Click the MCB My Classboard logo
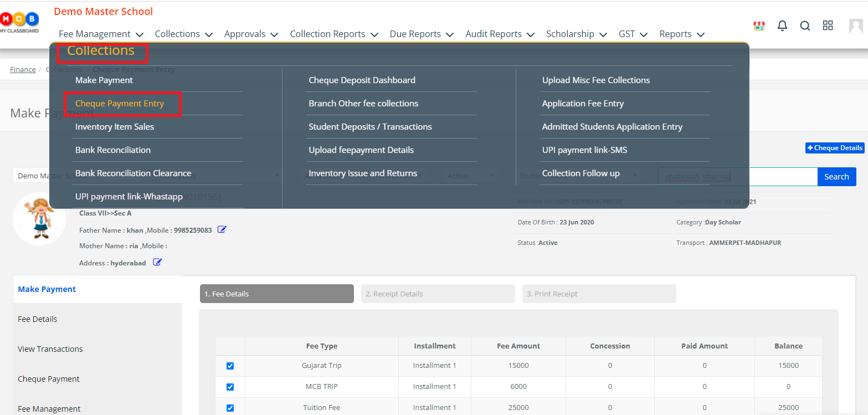Image resolution: width=868 pixels, height=415 pixels. point(20,23)
